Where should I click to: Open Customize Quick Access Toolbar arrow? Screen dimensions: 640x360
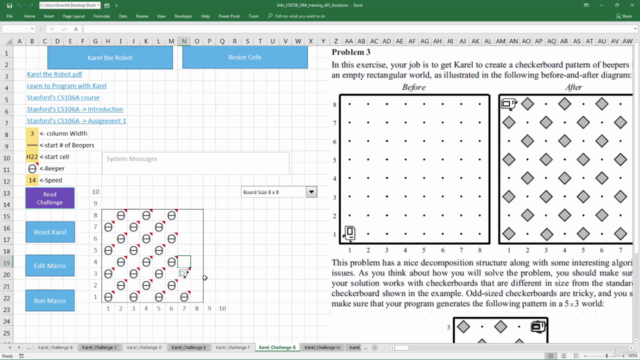click(116, 5)
